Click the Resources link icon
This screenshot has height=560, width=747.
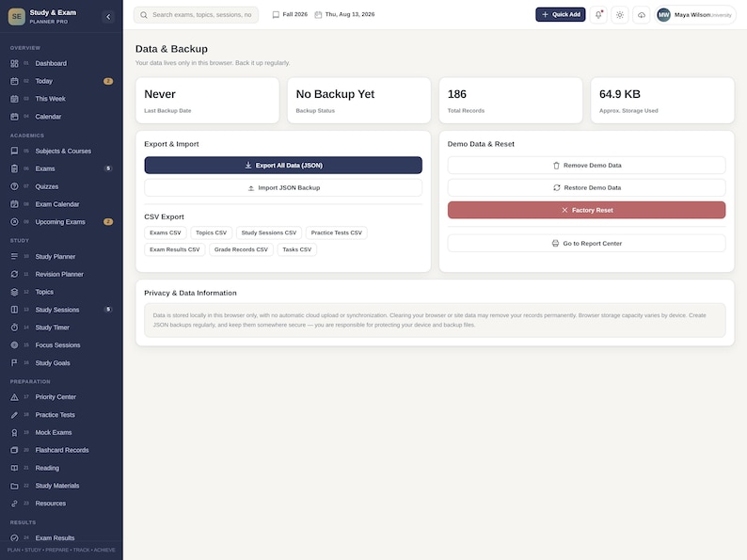click(14, 504)
